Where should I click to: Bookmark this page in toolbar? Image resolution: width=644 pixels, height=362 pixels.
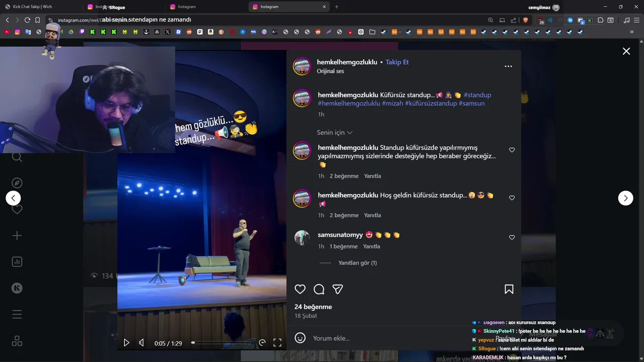click(x=37, y=20)
